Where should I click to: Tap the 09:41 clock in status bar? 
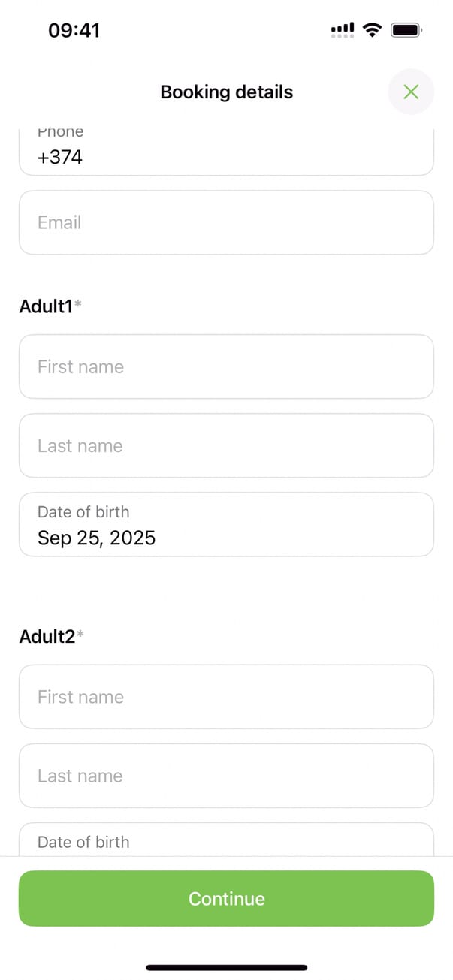coord(74,30)
